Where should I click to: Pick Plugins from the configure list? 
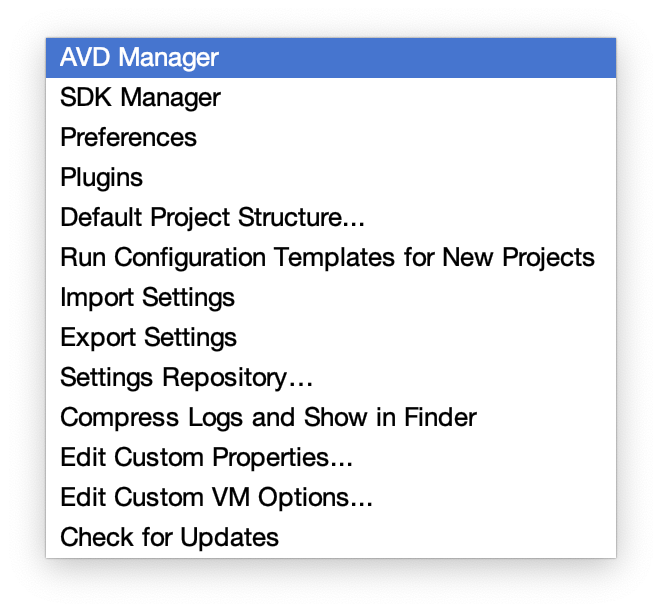click(101, 177)
